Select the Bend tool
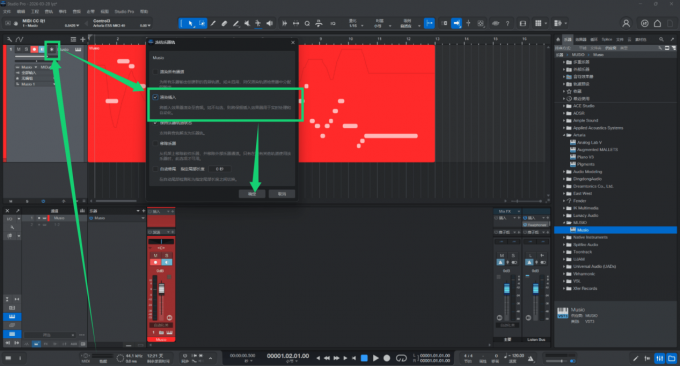This screenshot has height=366, width=680. point(258,23)
